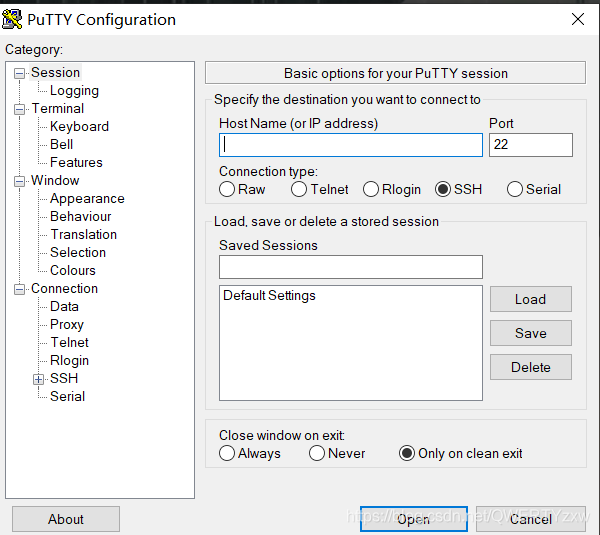Viewport: 600px width, 535px height.
Task: Collapse the Window tree node
Action: (19, 181)
